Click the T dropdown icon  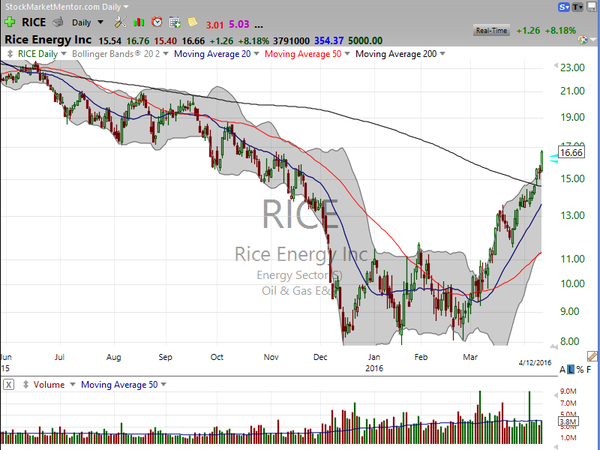[578, 7]
